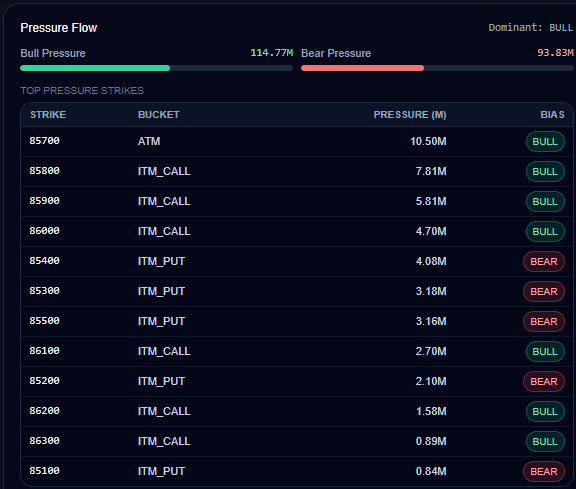Click the 1.58M pressure value
This screenshot has width=576, height=489.
pos(431,411)
